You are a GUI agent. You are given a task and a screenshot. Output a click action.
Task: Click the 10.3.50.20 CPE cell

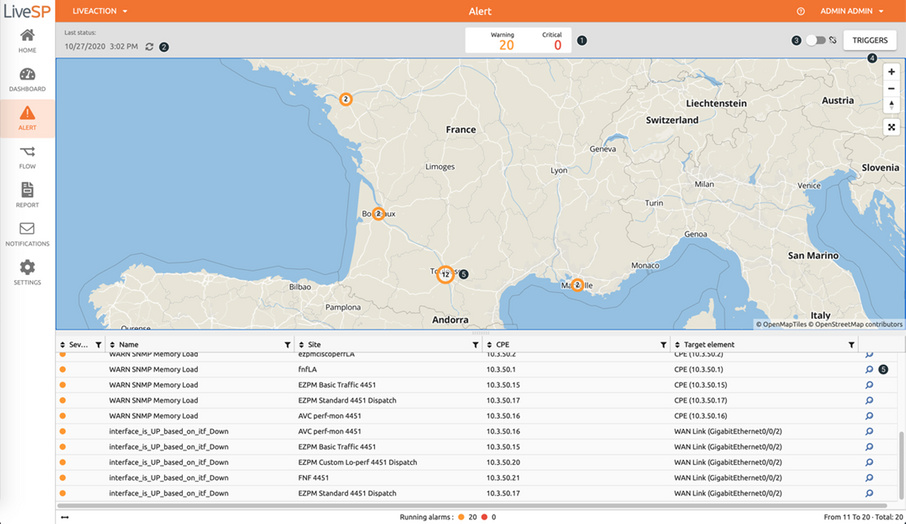tap(503, 462)
